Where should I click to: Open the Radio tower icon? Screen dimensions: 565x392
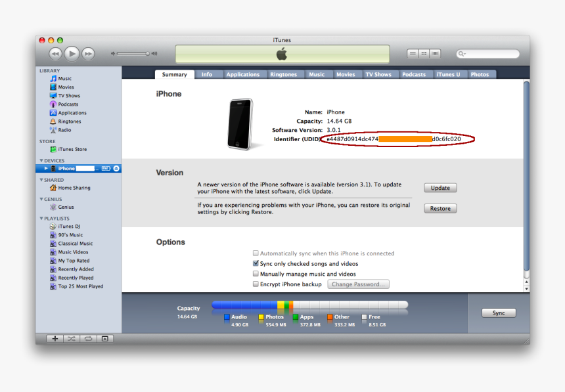pos(53,130)
